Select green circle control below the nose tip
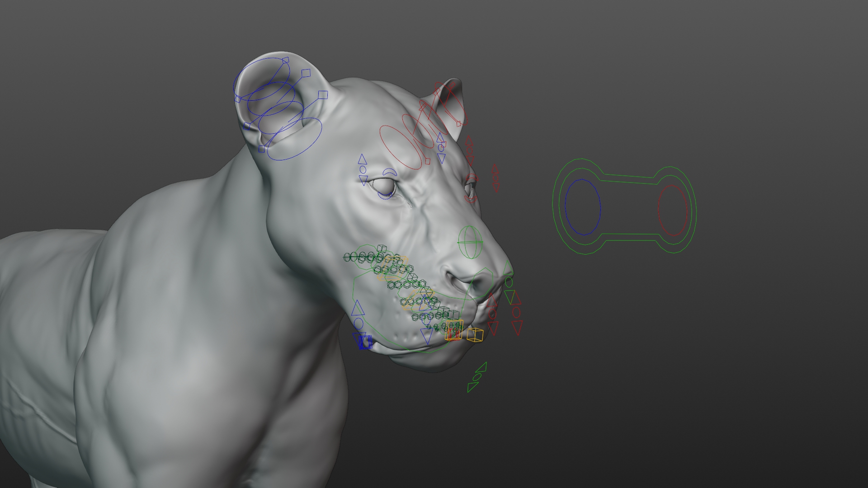This screenshot has height=488, width=868. coord(509,282)
